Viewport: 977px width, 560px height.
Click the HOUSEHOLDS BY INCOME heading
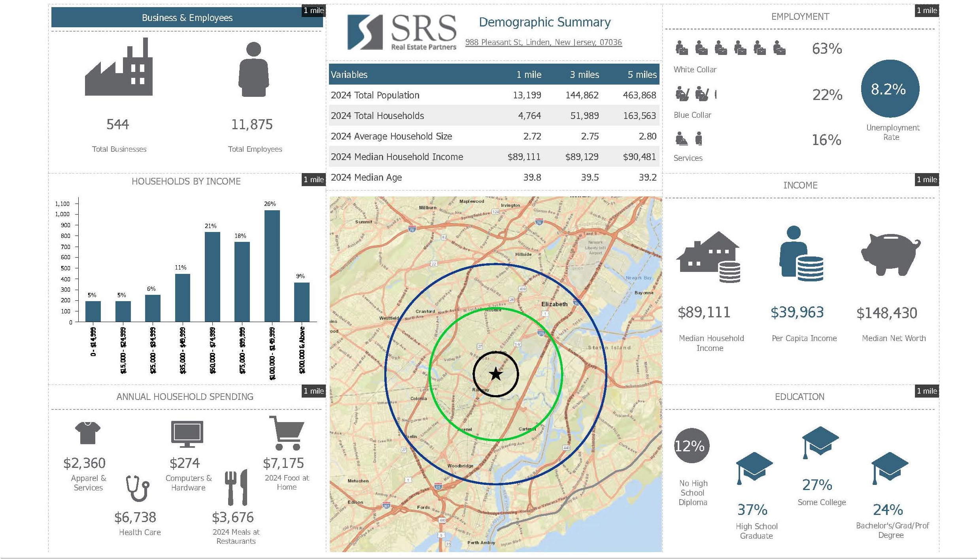(186, 181)
